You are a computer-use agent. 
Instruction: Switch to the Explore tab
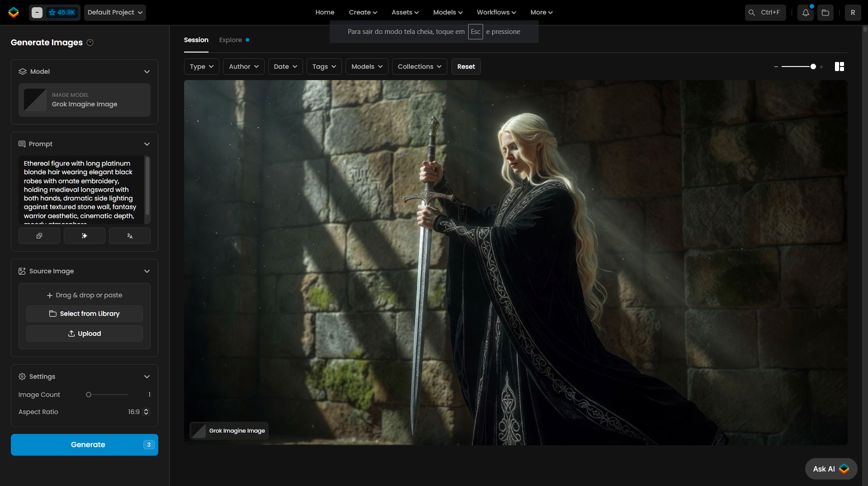(x=231, y=40)
